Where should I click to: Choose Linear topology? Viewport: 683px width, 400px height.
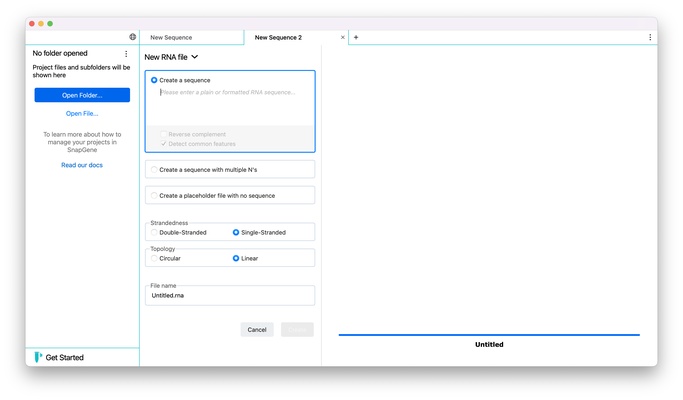click(236, 258)
